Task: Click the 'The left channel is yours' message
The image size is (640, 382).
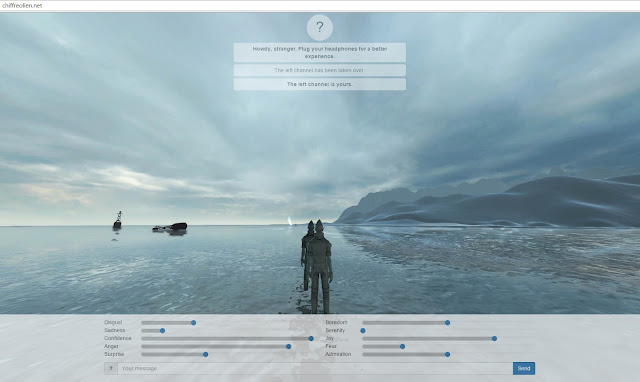Action: (320, 84)
